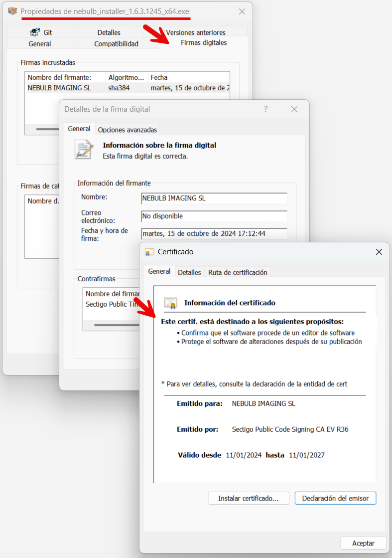Click 'Sectigo Public Code Signing CA EV R36' issuer text
This screenshot has height=558, width=392.
[290, 429]
